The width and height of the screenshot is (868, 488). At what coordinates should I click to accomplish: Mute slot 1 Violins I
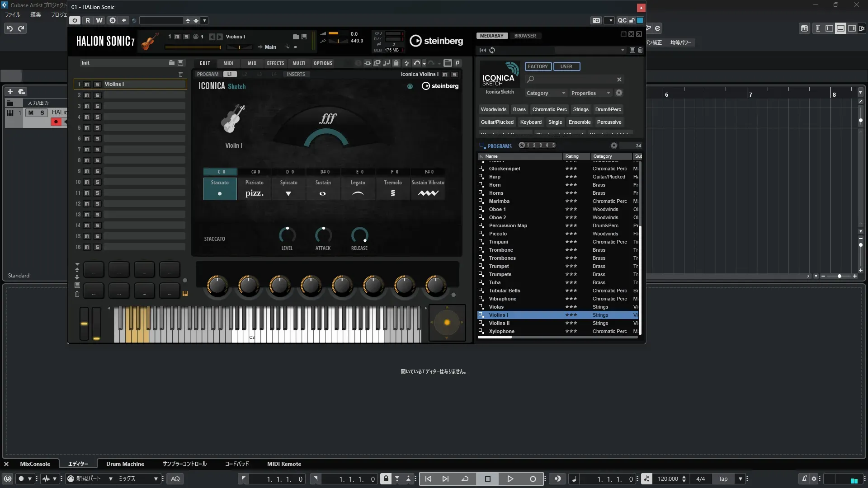click(87, 84)
